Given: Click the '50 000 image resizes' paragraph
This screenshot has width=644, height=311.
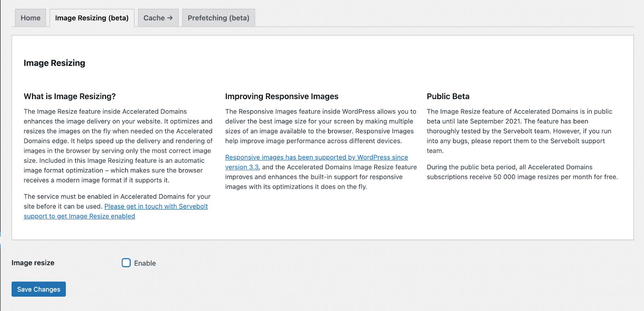Looking at the screenshot, I should tap(522, 172).
